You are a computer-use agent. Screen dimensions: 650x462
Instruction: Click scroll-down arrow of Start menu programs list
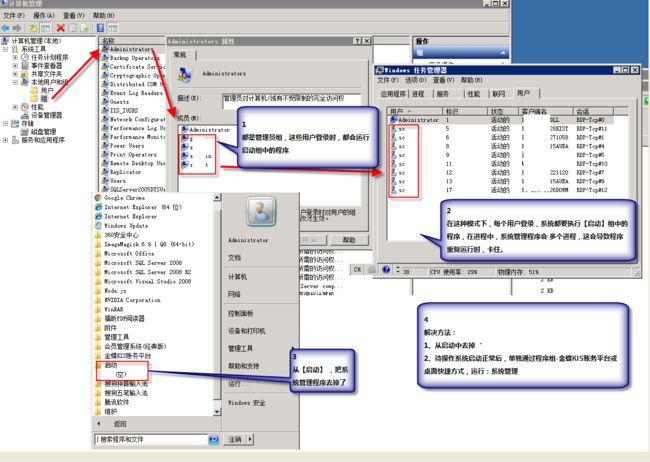point(217,412)
